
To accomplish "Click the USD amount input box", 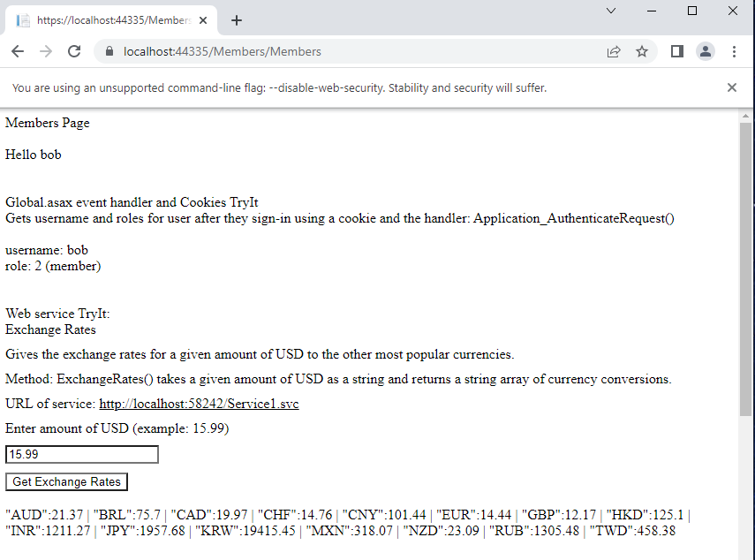I will click(81, 453).
